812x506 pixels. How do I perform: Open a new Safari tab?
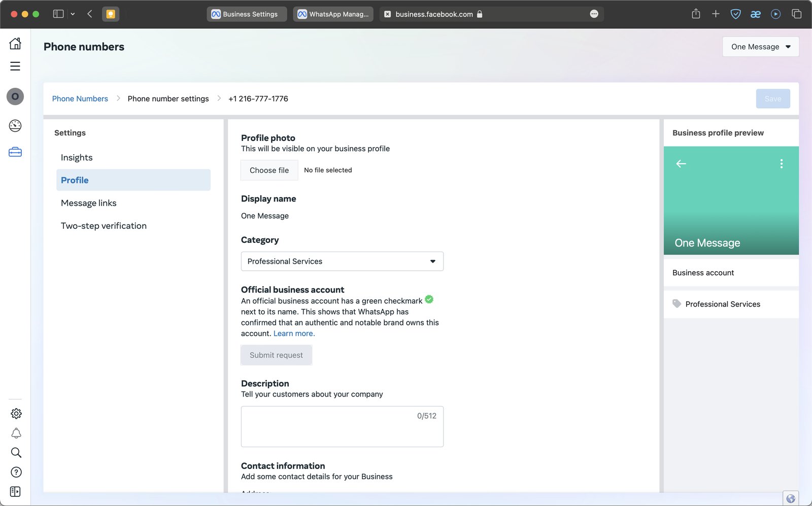[716, 14]
